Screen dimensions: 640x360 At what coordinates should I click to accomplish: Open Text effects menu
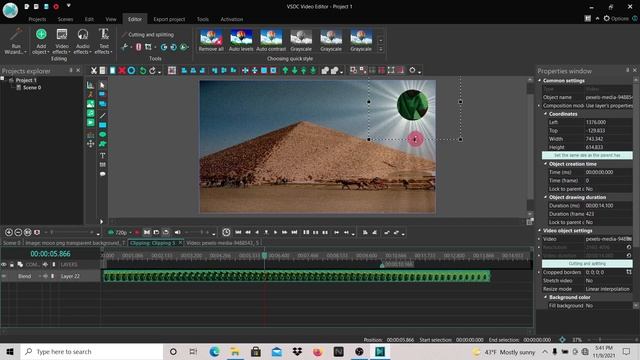[104, 41]
